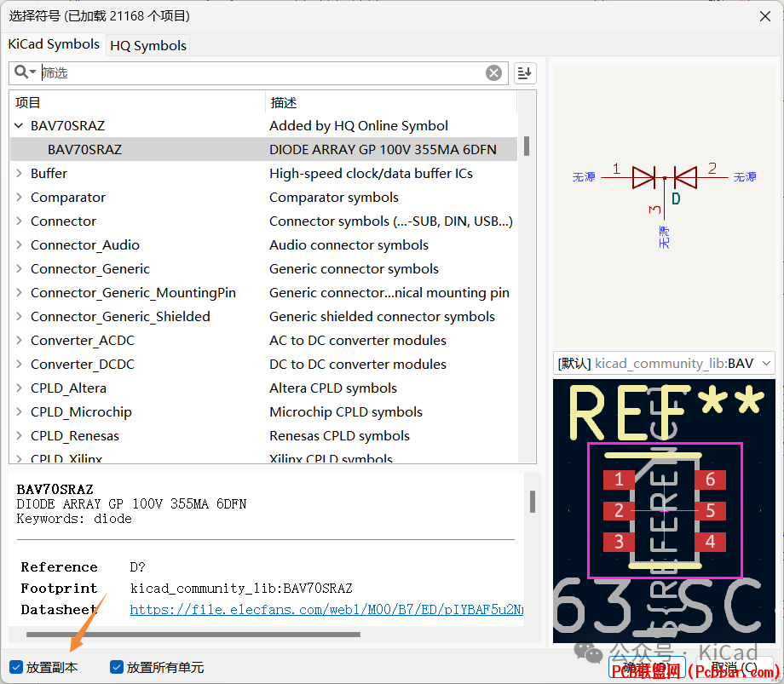The width and height of the screenshot is (784, 684).
Task: Select the CPLD_Altera library row
Action: click(263, 388)
